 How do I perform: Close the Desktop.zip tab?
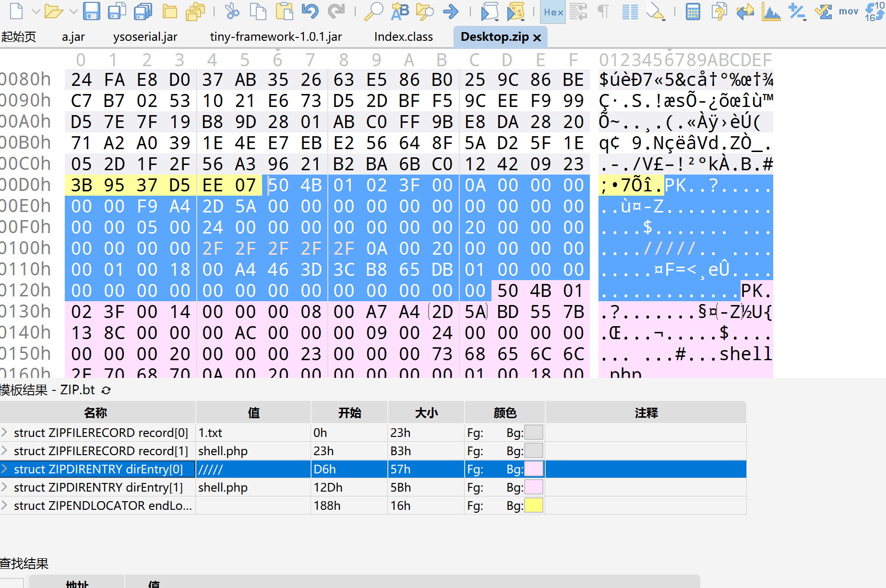click(538, 37)
